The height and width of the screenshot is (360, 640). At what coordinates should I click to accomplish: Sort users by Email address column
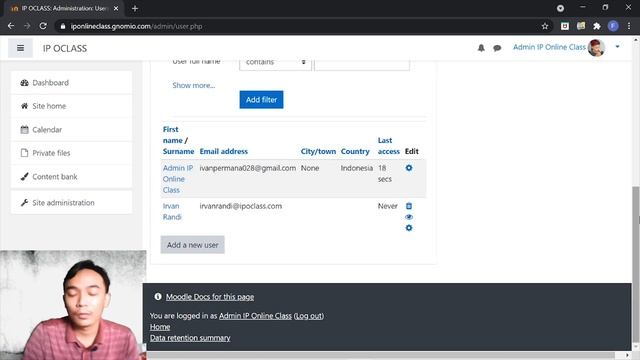(x=224, y=151)
